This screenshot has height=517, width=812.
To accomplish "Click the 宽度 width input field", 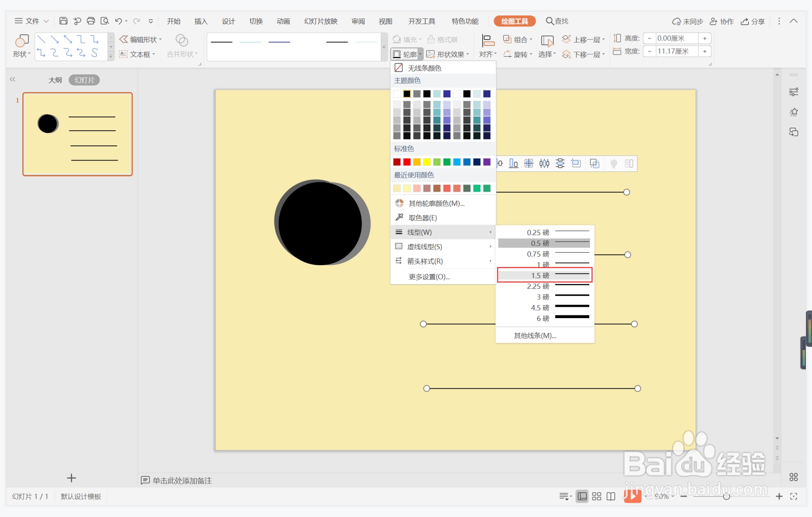I will tap(676, 51).
